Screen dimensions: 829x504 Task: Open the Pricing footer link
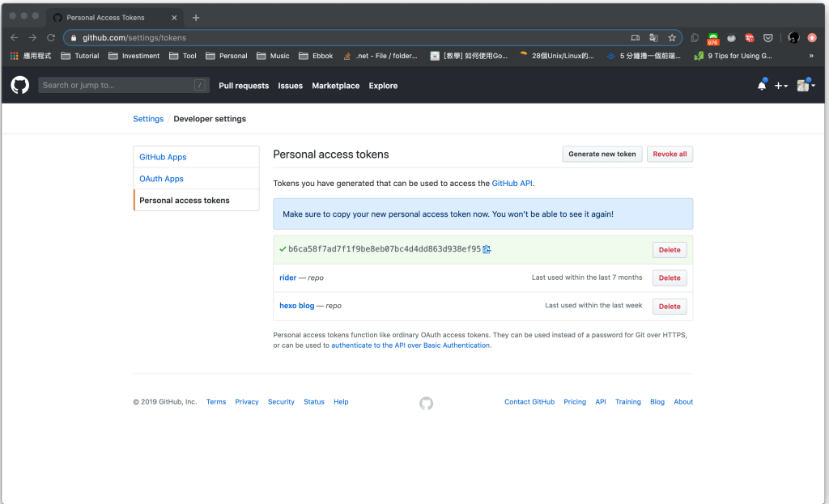pyautogui.click(x=575, y=401)
